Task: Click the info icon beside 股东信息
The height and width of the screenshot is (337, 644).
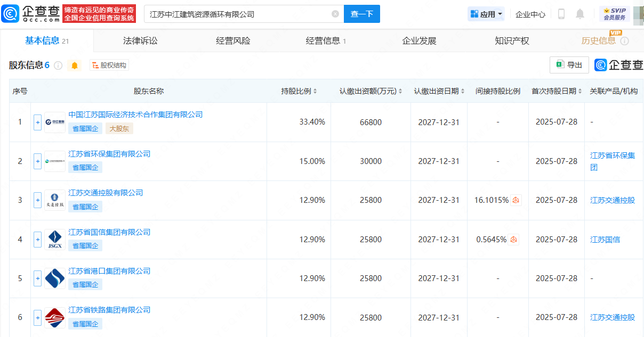Action: [58, 65]
